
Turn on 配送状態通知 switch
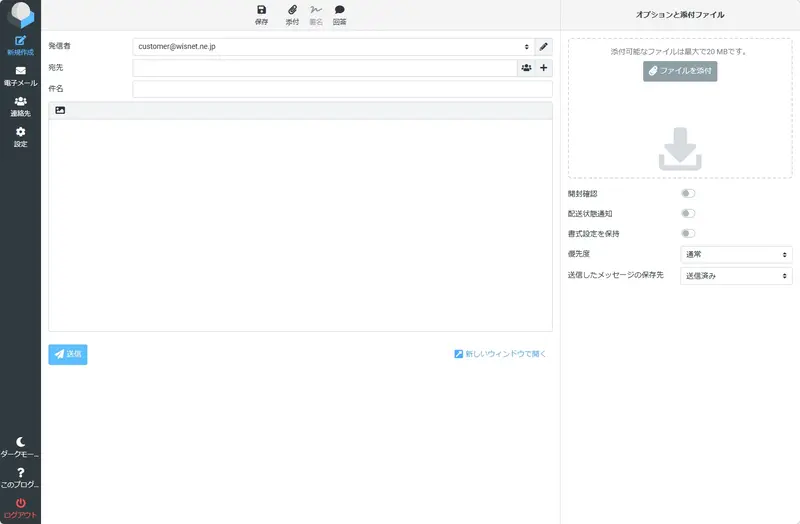click(x=688, y=213)
